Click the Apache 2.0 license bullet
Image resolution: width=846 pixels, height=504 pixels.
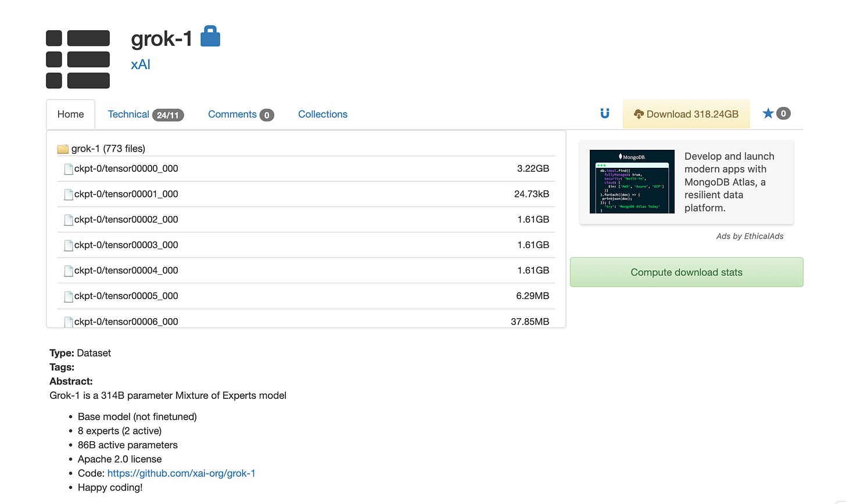coord(120,459)
